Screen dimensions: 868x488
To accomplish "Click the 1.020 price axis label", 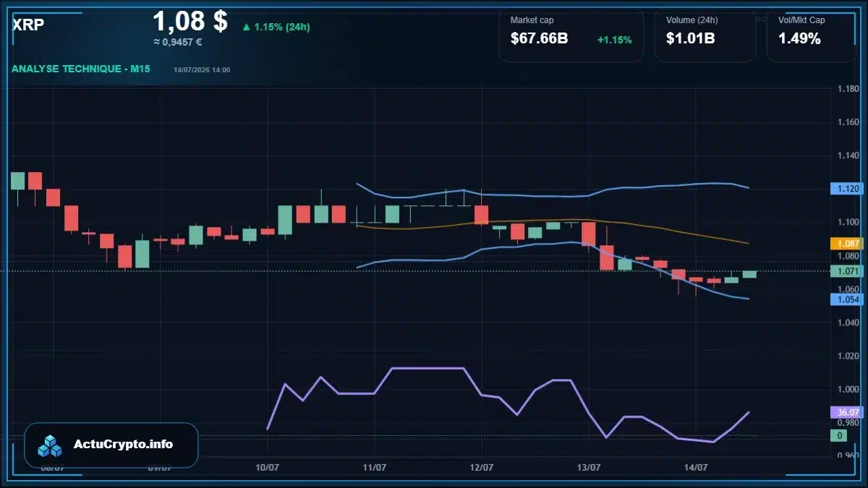I will [x=847, y=356].
